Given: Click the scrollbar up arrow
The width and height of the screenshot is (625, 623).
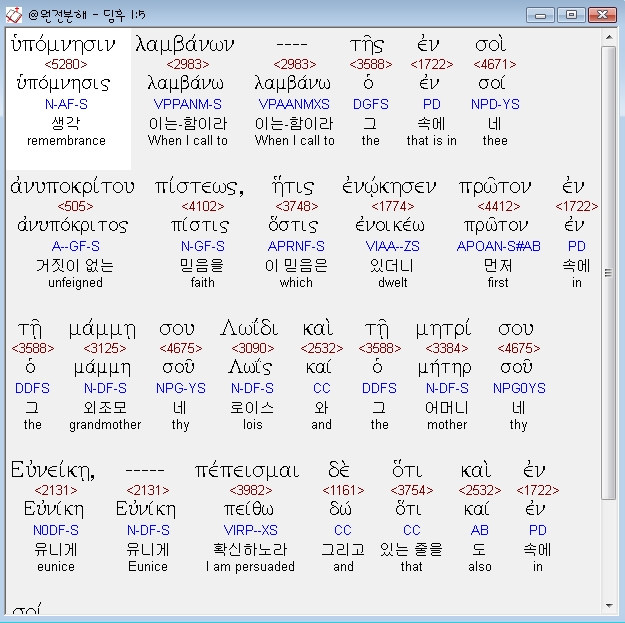Looking at the screenshot, I should coord(609,37).
